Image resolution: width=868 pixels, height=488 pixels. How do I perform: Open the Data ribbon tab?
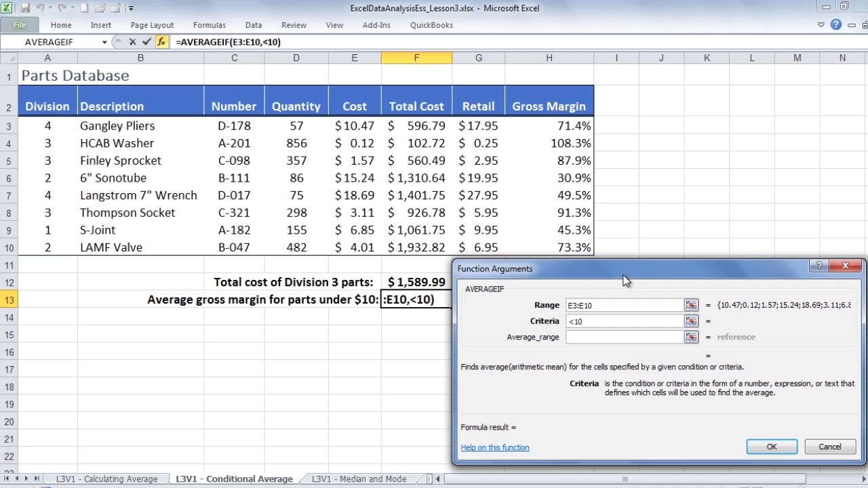pyautogui.click(x=254, y=25)
